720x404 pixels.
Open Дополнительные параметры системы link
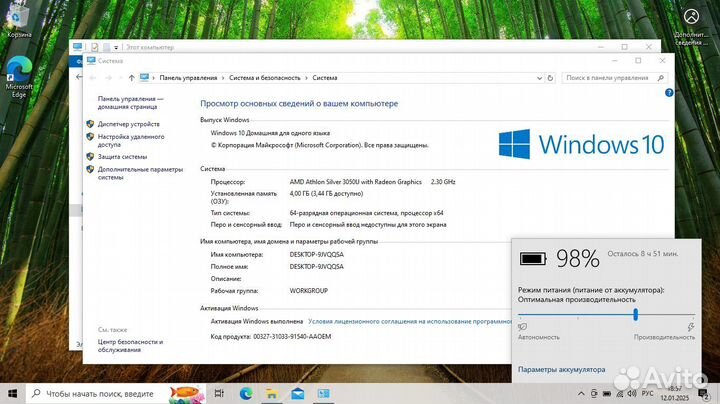(x=140, y=173)
